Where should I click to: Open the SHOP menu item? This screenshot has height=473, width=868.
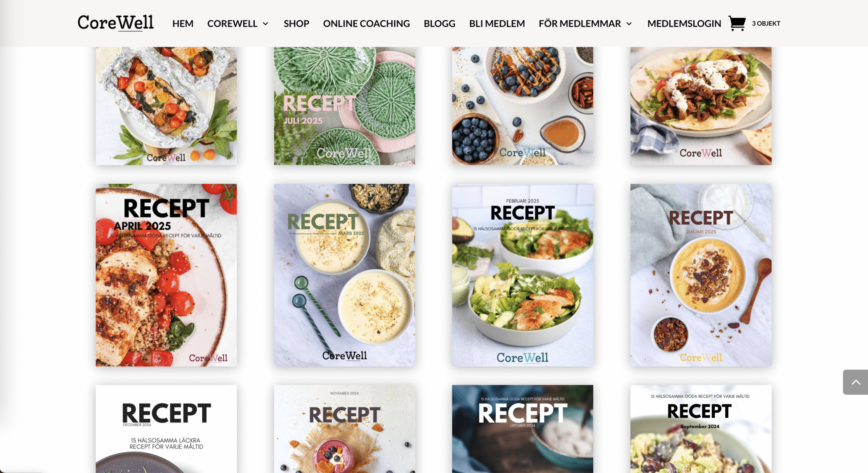click(296, 23)
